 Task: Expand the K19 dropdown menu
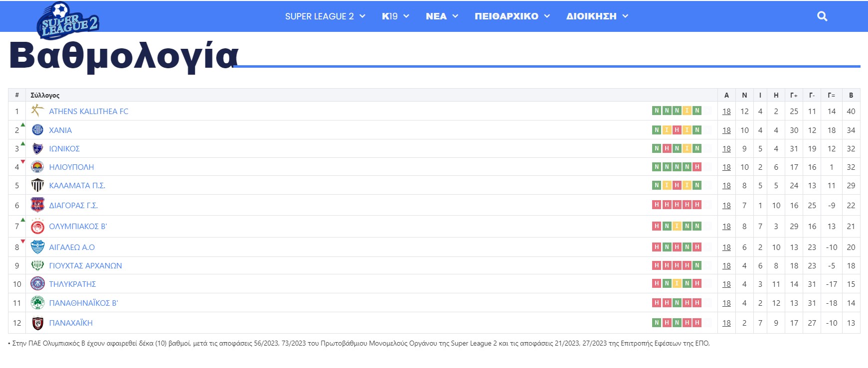(395, 16)
